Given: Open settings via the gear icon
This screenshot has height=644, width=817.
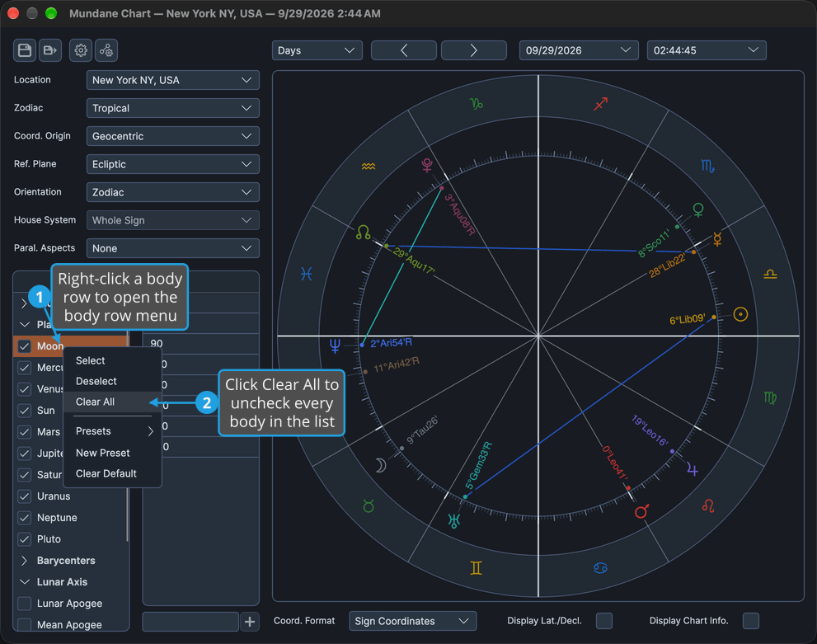Looking at the screenshot, I should 81,50.
